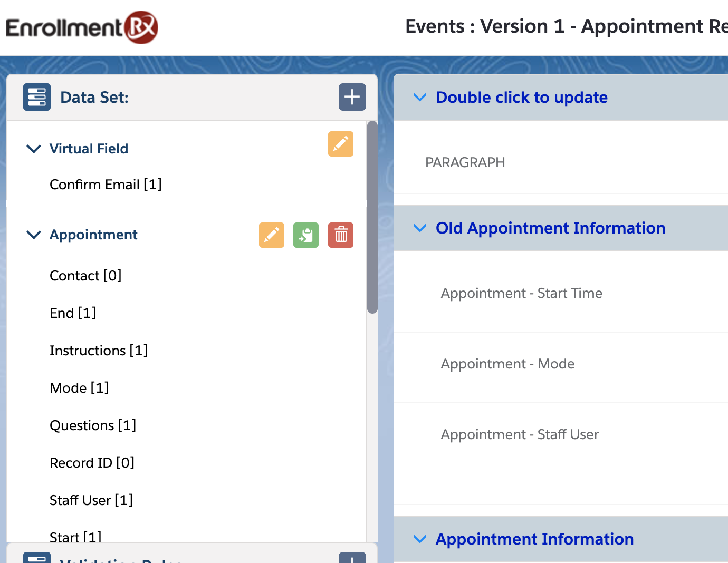Collapse the Virtual Field group
Screen dimensions: 728x563
(x=34, y=149)
